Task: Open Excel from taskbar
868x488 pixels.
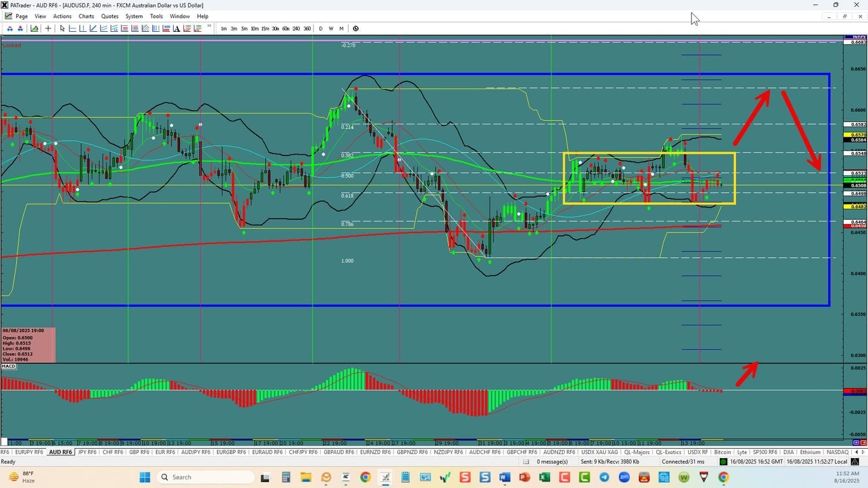Action: coord(545,477)
